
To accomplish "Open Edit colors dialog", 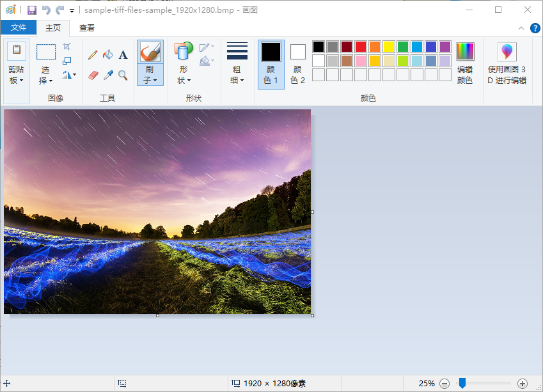I will [x=465, y=65].
